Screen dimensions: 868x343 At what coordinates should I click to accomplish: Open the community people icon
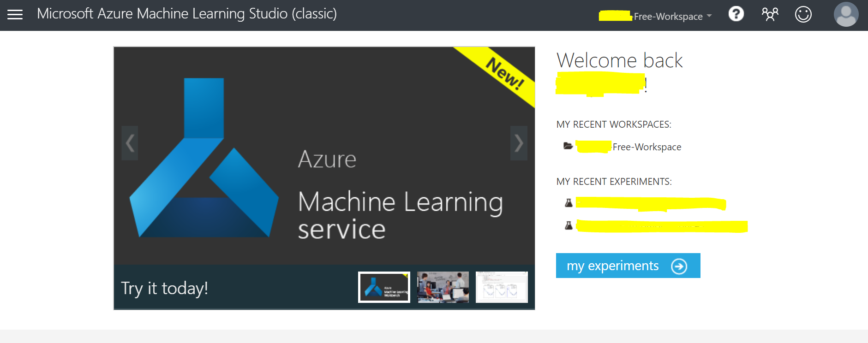click(770, 14)
